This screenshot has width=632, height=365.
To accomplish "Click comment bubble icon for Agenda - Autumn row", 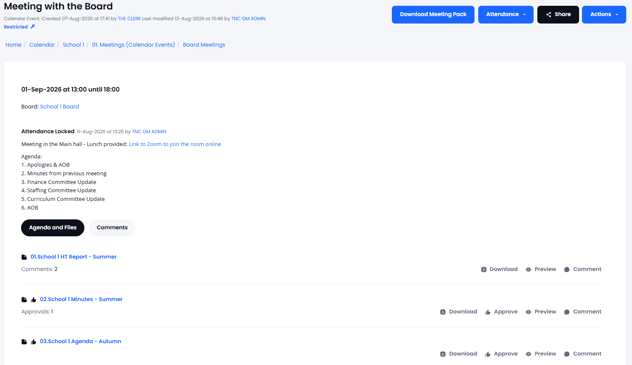I will [567, 354].
